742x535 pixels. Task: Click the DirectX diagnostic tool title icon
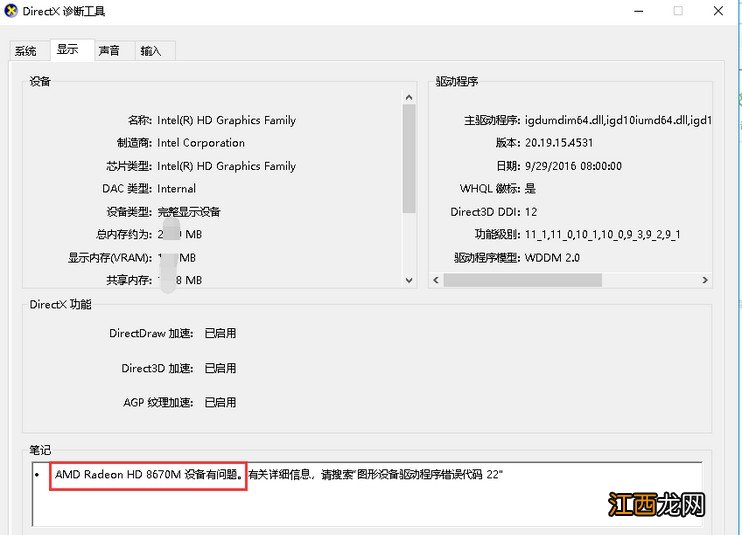[10, 10]
